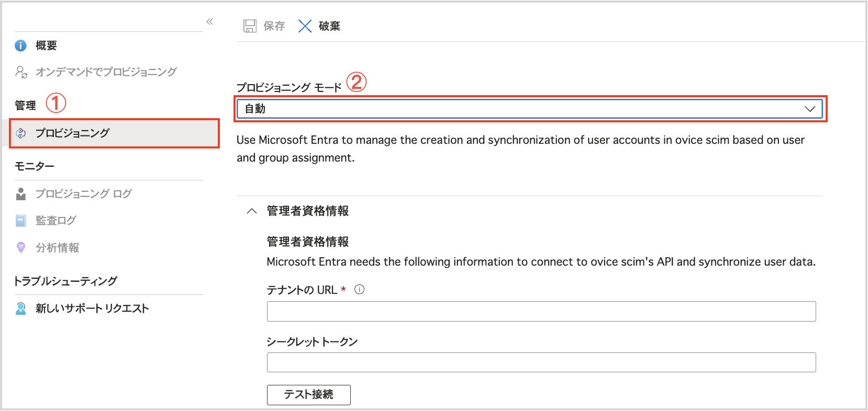Focus the シークレット トークン input field

coord(541,362)
